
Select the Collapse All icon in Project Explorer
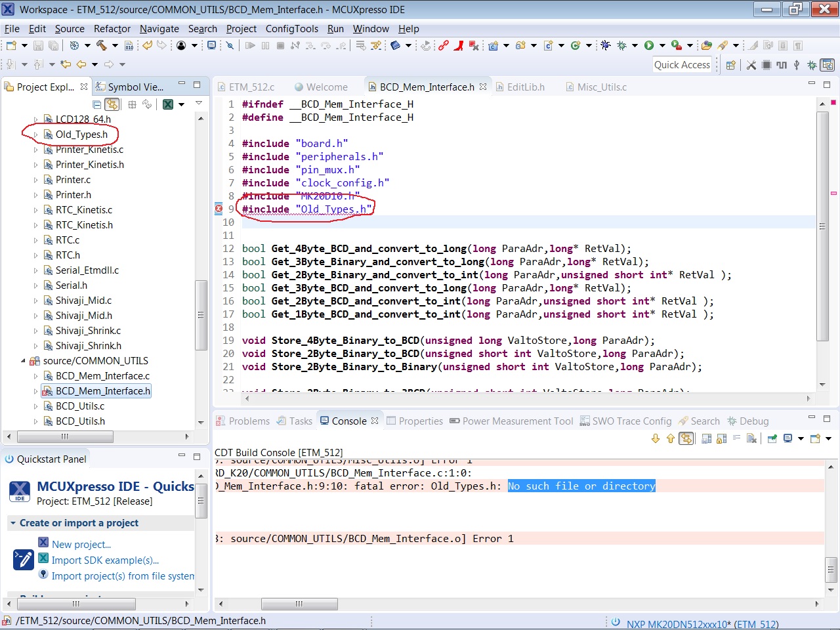(96, 102)
